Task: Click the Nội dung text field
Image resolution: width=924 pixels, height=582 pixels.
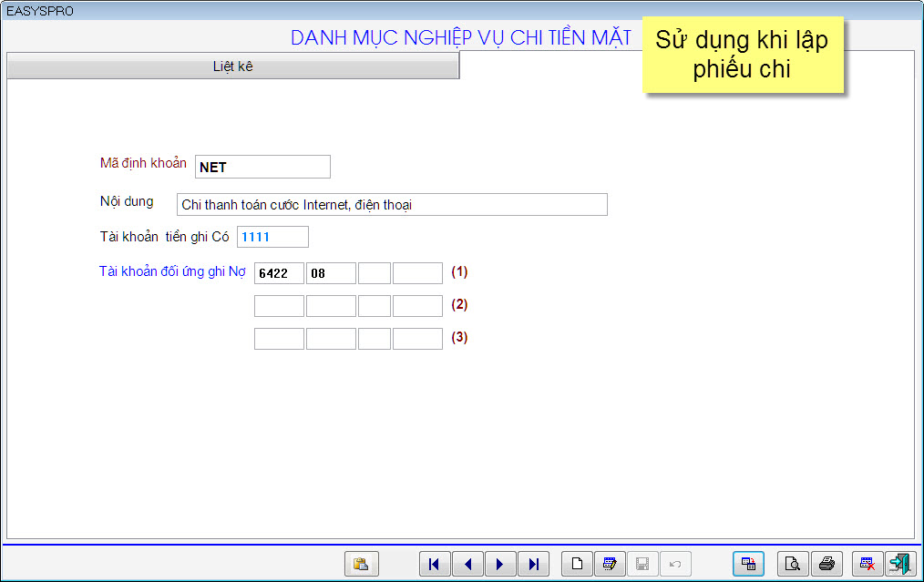Action: (x=392, y=204)
